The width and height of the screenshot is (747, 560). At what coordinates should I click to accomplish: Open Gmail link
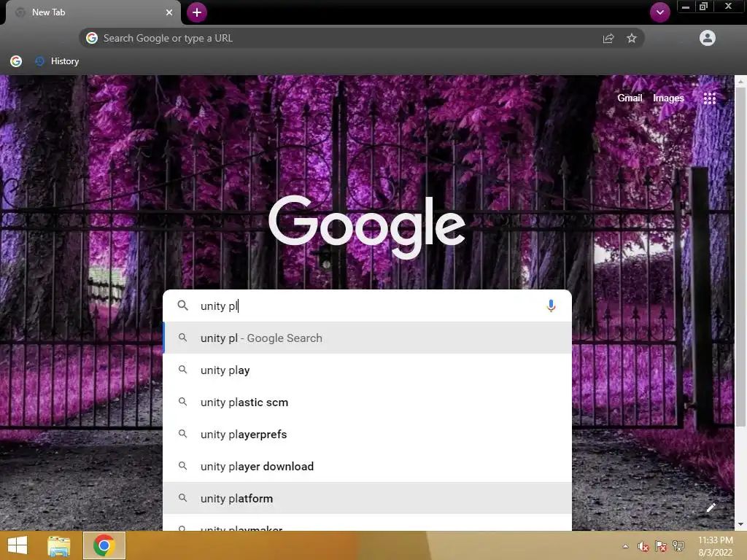pos(630,98)
